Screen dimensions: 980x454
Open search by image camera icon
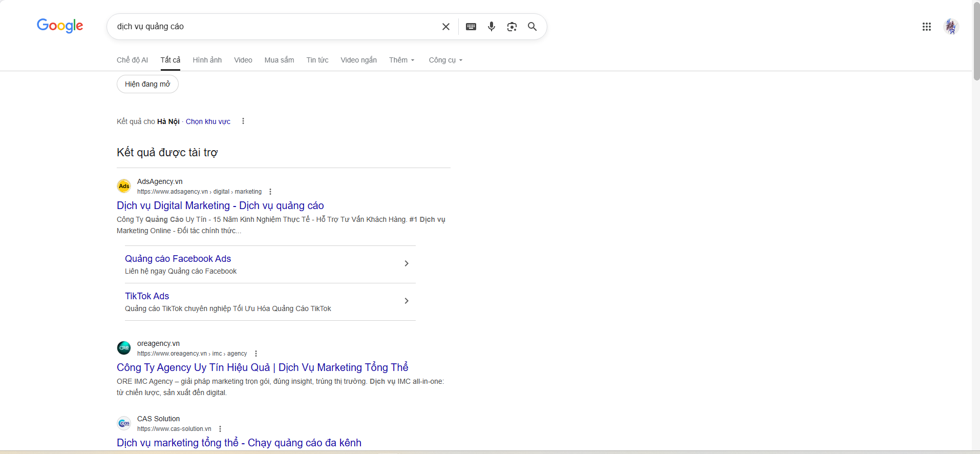(512, 27)
